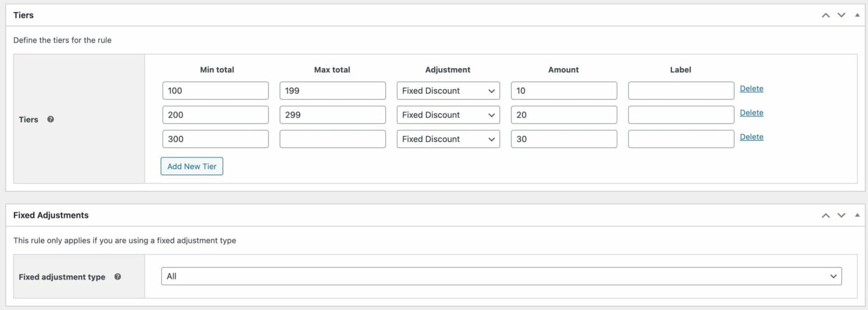The height and width of the screenshot is (310, 868).
Task: Focus Min total field containing 100
Action: [215, 91]
